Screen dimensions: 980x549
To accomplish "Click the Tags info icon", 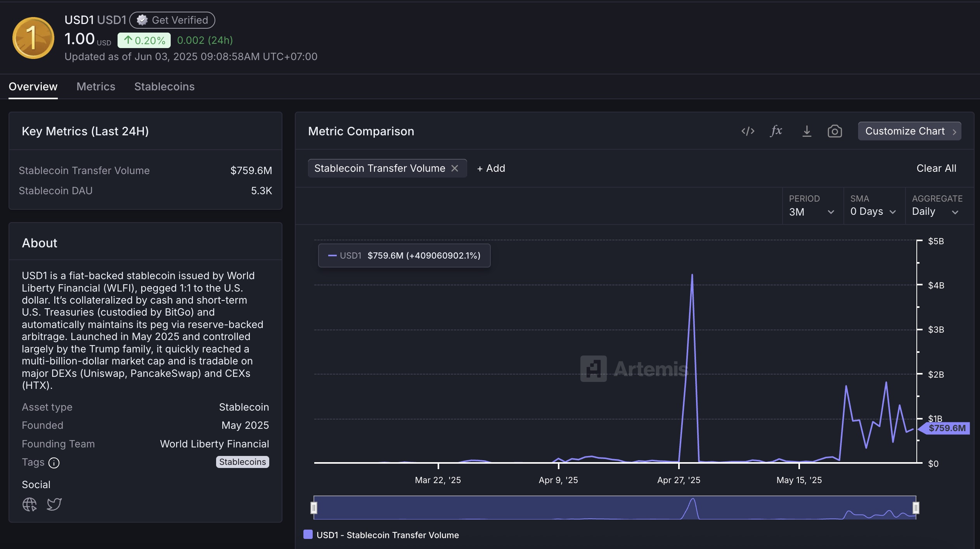I will (54, 463).
